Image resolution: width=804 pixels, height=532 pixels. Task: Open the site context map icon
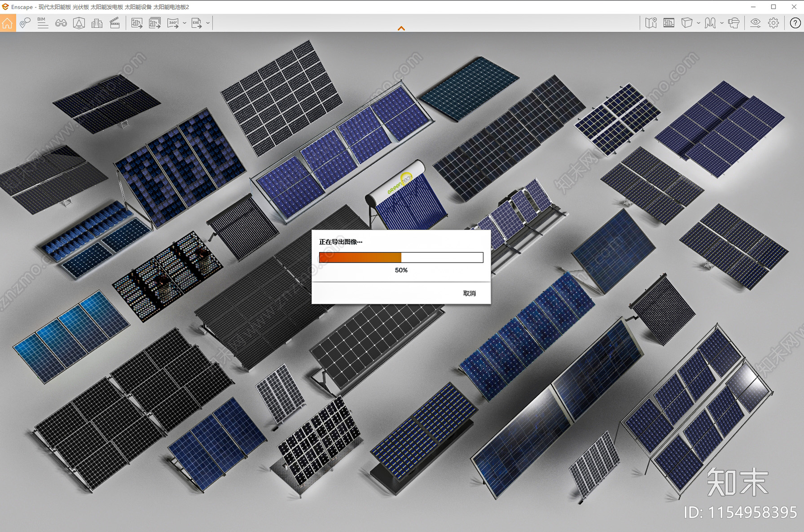[79, 23]
